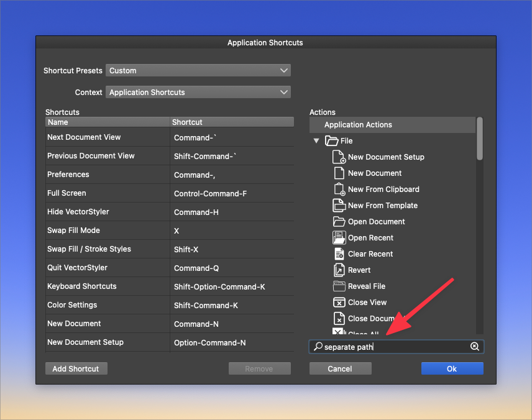Click the Revert icon in actions
Screen dimensions: 532x420
coord(339,270)
